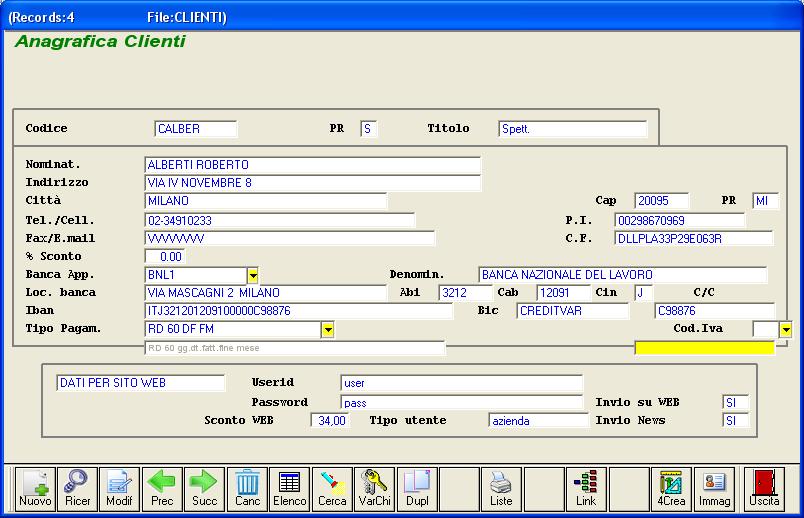The image size is (804, 518).
Task: Click the % Sconto field 0.00
Action: [165, 256]
